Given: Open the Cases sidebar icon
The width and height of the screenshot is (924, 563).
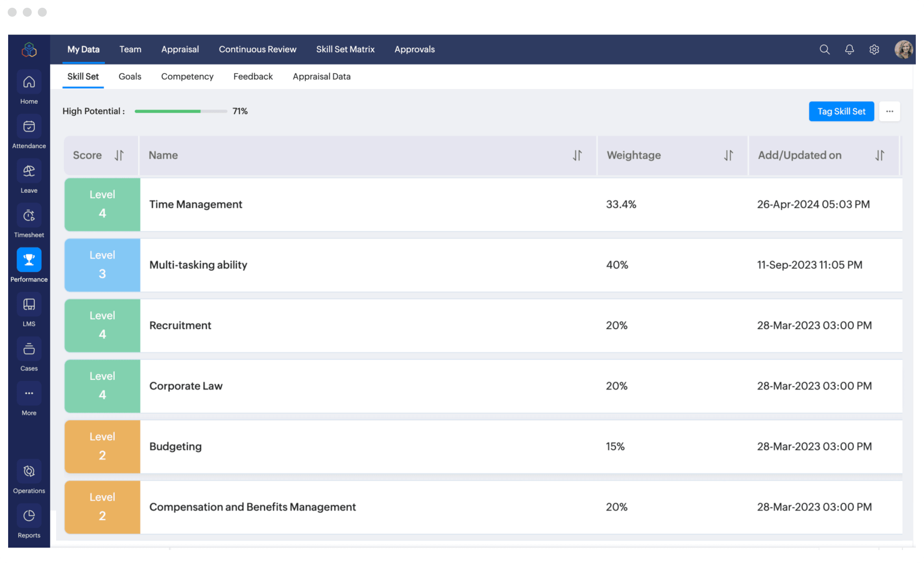Looking at the screenshot, I should (29, 349).
